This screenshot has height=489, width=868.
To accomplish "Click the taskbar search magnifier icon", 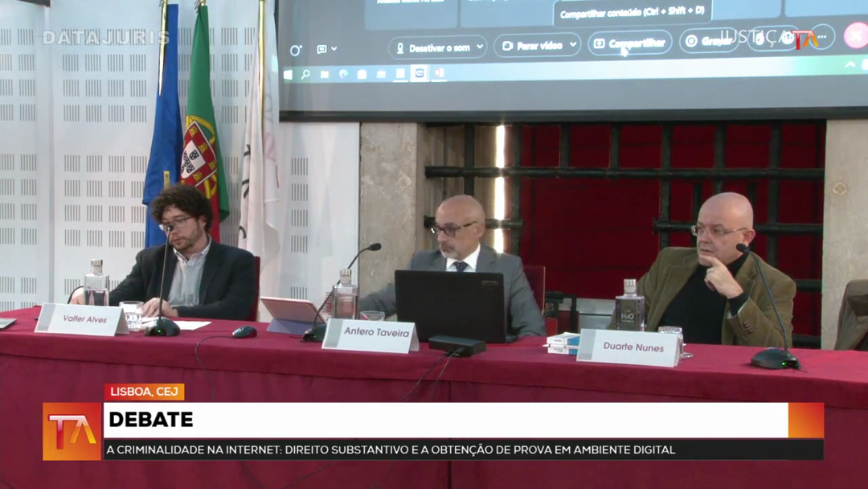I will click(x=305, y=75).
